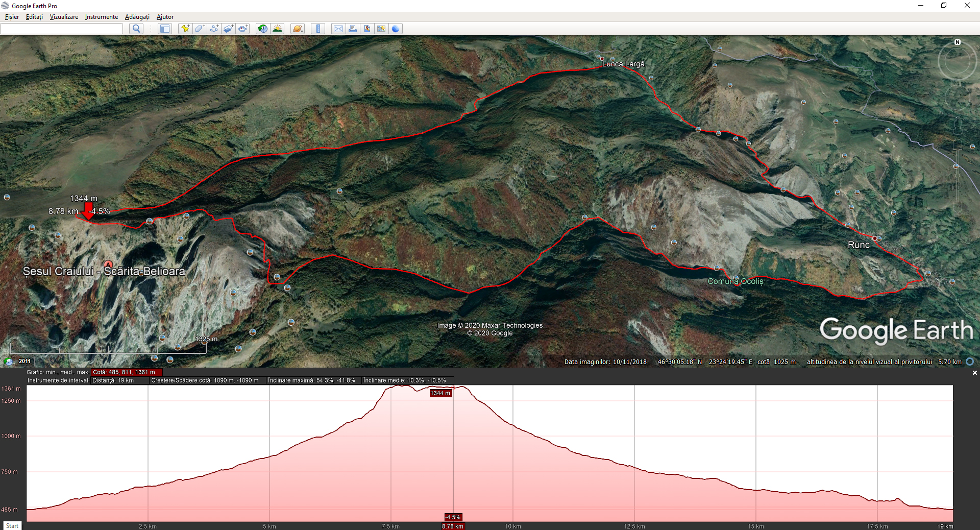Toggle sunlight across the landscape

277,29
